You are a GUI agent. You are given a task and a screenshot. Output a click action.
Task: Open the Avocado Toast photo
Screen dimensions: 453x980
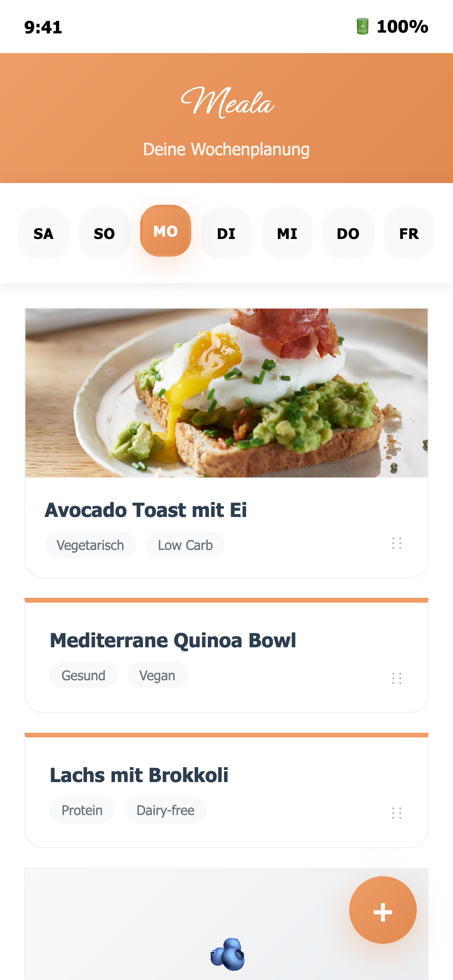(226, 393)
